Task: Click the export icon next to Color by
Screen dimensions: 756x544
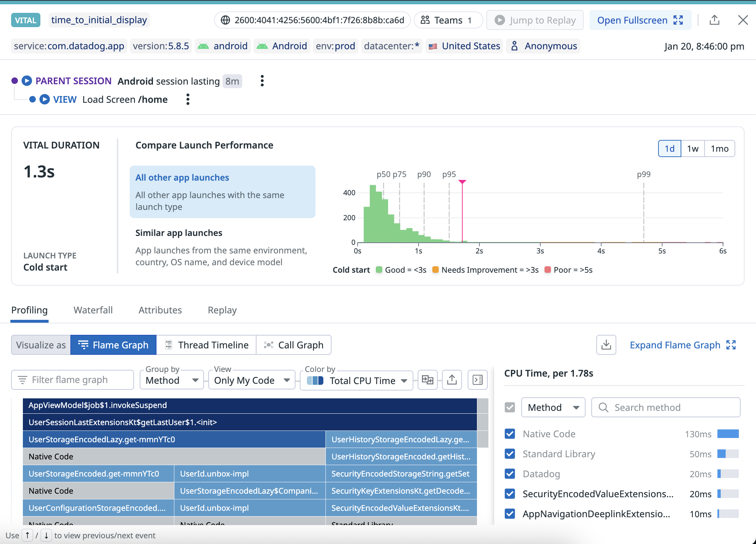Action: tap(452, 380)
